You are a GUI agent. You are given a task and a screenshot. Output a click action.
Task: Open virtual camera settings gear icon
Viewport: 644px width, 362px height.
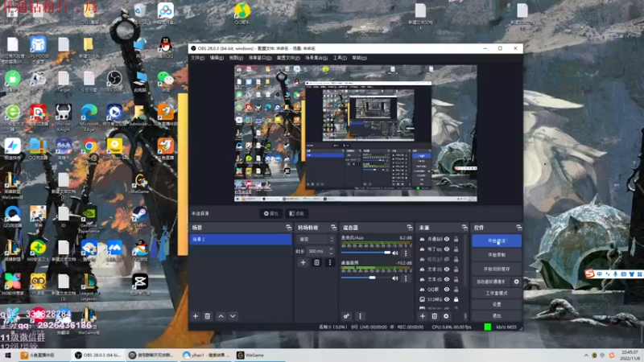click(x=516, y=282)
